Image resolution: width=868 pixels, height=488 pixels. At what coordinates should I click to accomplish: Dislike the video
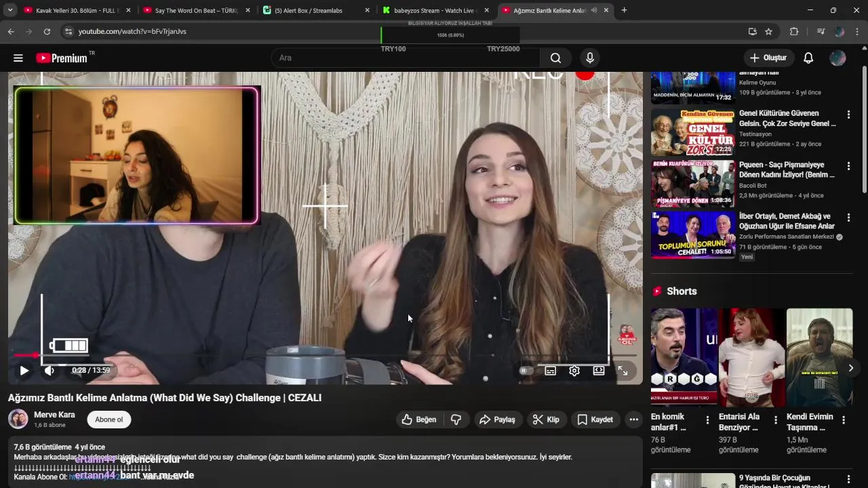456,420
